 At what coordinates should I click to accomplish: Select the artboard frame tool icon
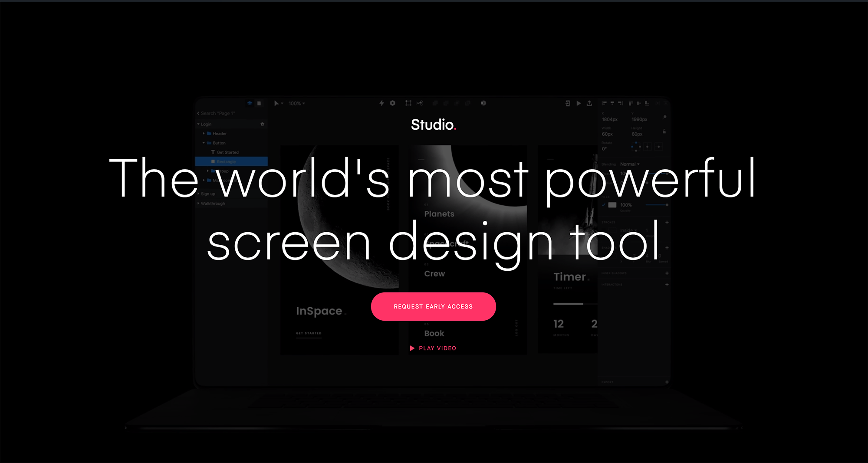coord(408,103)
